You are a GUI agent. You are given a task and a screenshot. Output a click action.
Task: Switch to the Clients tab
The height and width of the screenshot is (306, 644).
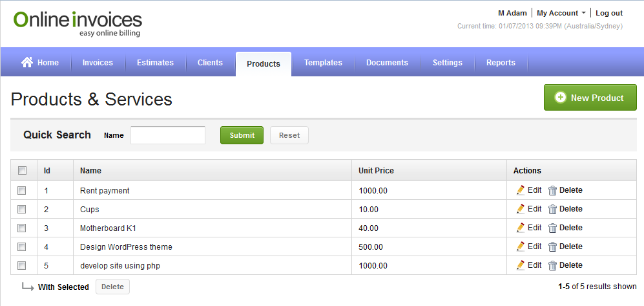click(x=210, y=63)
